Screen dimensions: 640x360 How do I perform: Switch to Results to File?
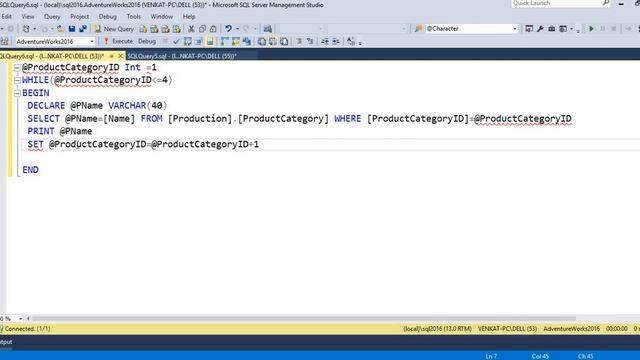tap(284, 41)
